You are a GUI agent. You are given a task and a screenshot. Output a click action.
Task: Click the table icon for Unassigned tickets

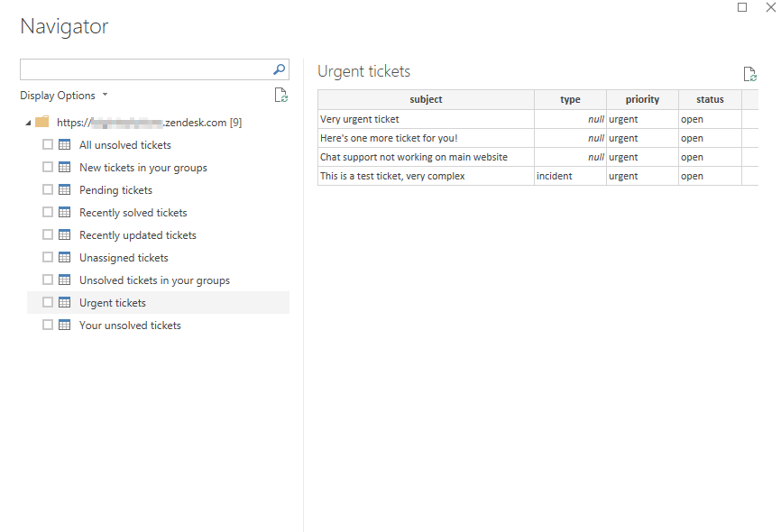[x=65, y=258]
